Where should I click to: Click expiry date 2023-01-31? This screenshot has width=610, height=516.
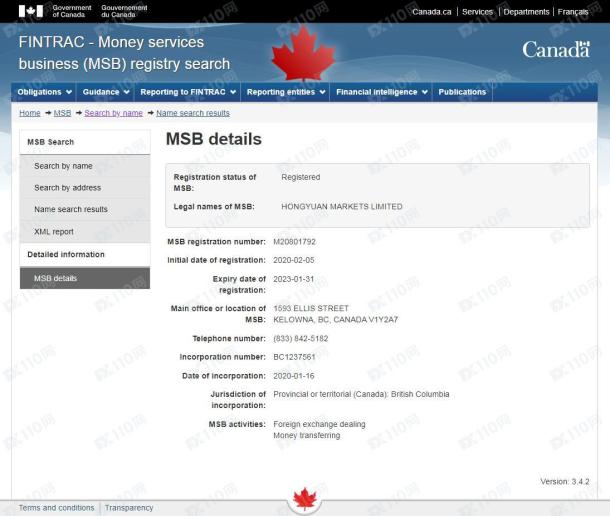tap(293, 279)
